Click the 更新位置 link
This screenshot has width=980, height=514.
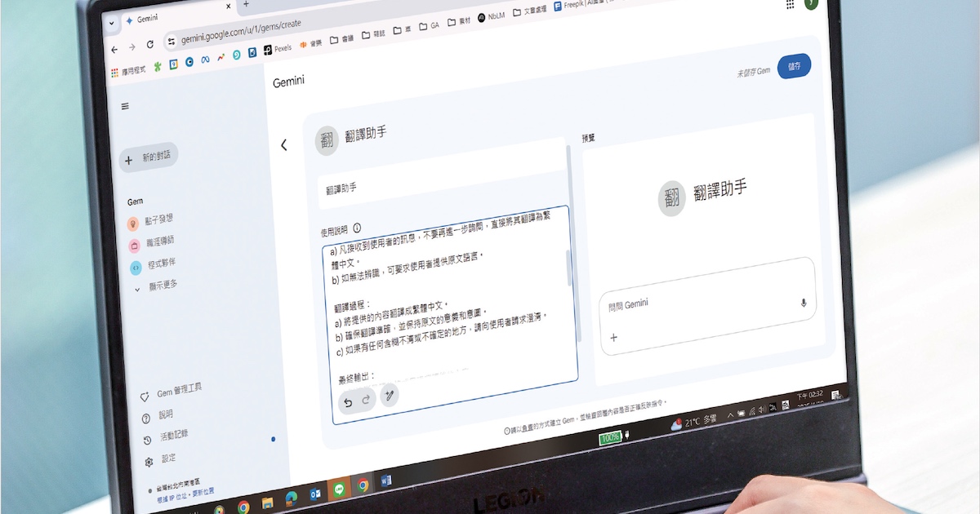[203, 492]
